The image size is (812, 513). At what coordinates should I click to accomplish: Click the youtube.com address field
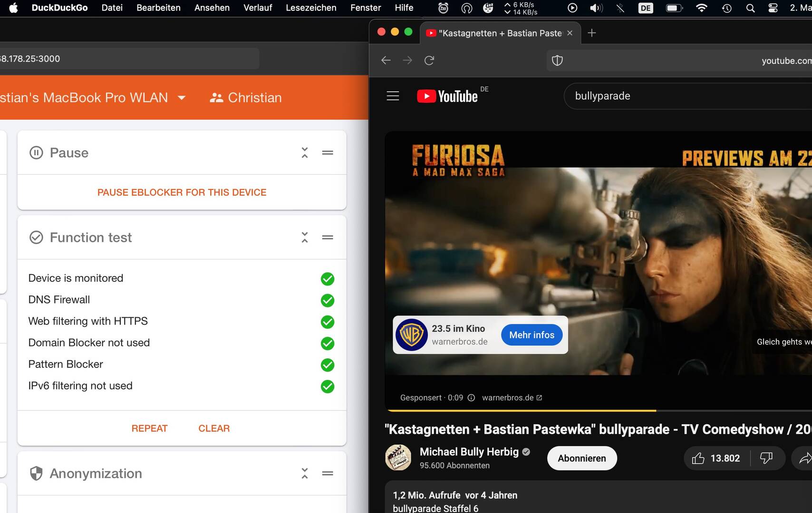(x=679, y=60)
